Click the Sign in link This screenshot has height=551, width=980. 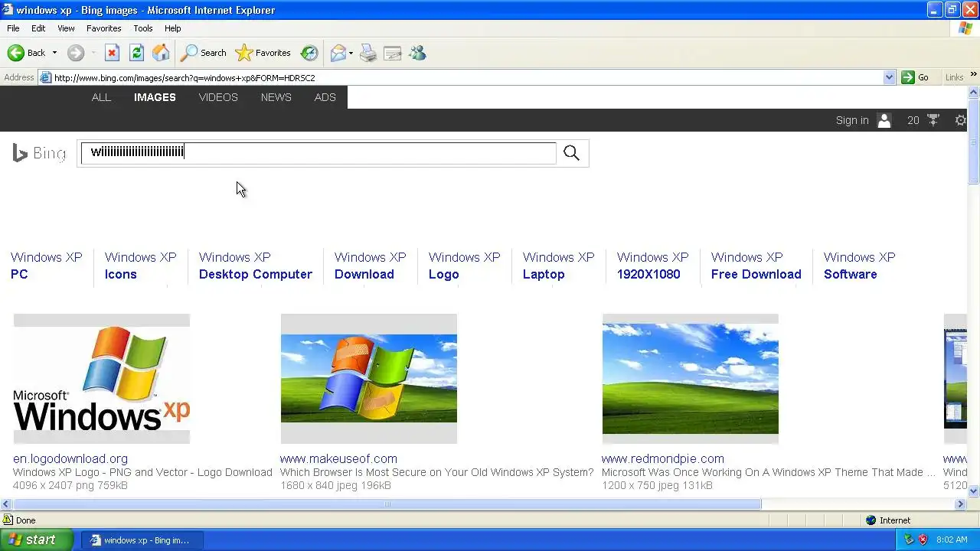point(852,120)
